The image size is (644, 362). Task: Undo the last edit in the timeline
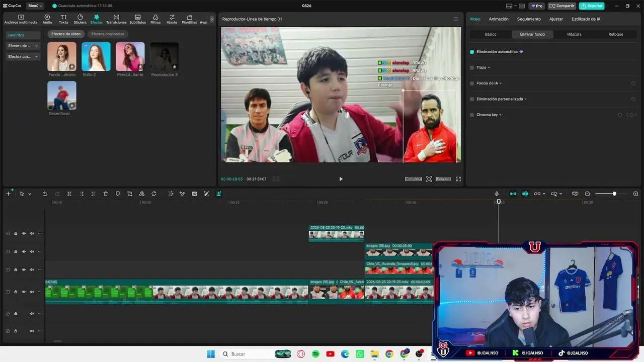[x=45, y=194]
